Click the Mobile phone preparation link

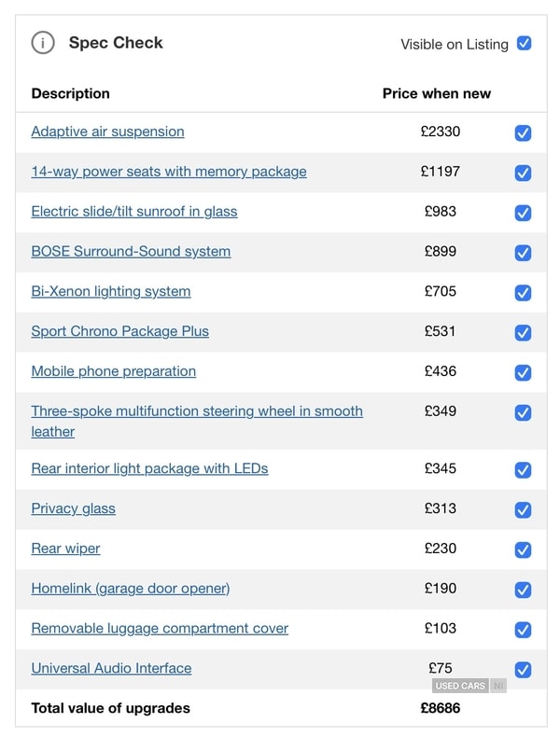point(113,371)
